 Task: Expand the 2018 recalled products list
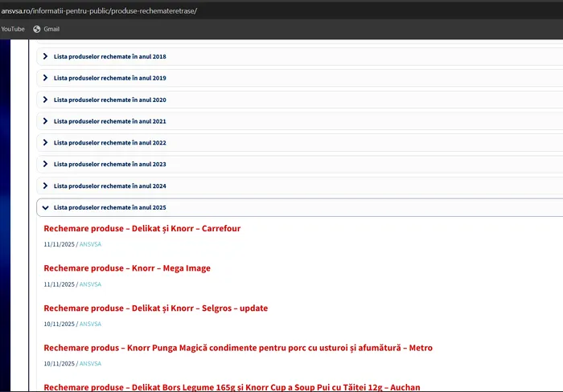coord(109,56)
